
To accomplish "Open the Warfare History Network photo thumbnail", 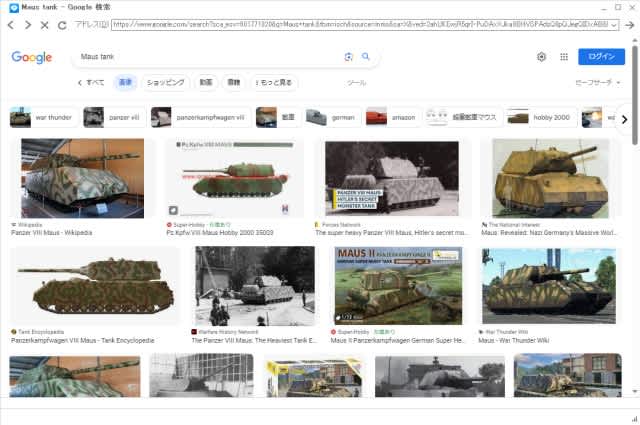I will coord(255,286).
